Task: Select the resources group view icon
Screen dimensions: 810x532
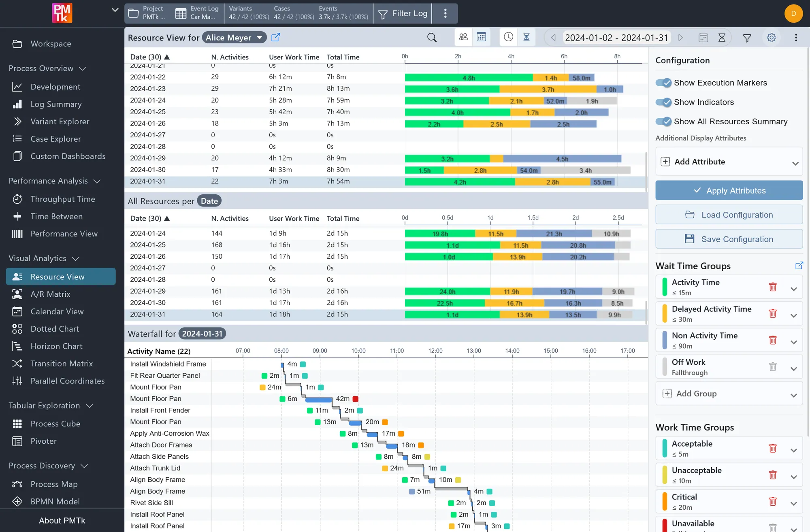Action: pyautogui.click(x=463, y=37)
